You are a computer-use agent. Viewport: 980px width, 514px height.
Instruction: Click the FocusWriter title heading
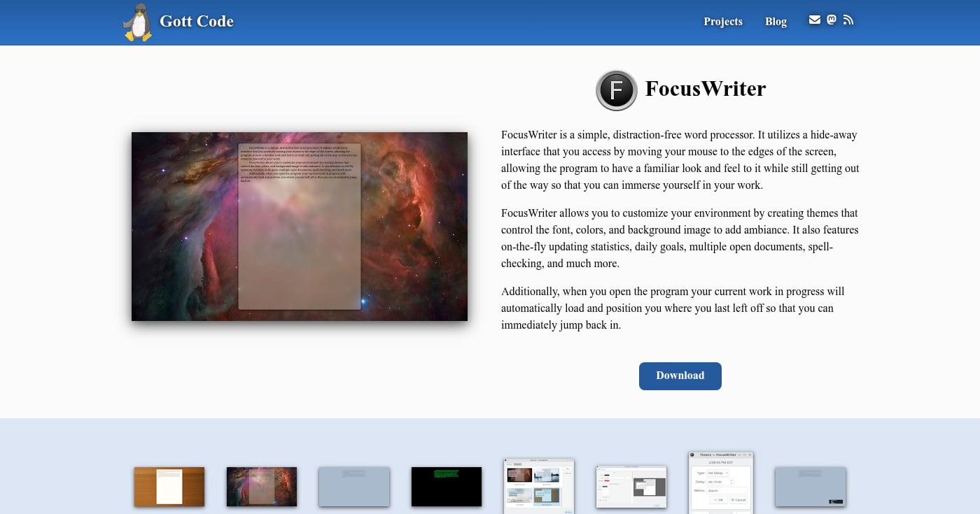click(x=706, y=89)
